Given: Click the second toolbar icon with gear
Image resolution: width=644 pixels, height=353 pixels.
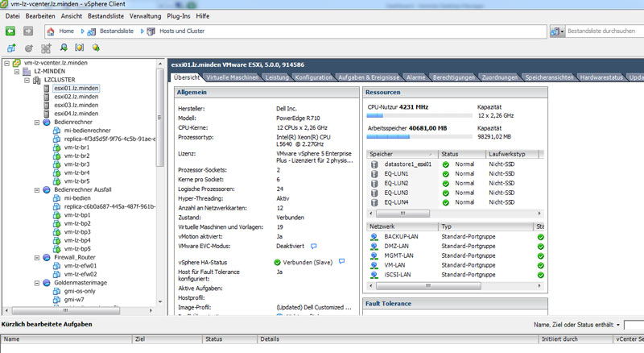Looking at the screenshot, I should (29, 48).
